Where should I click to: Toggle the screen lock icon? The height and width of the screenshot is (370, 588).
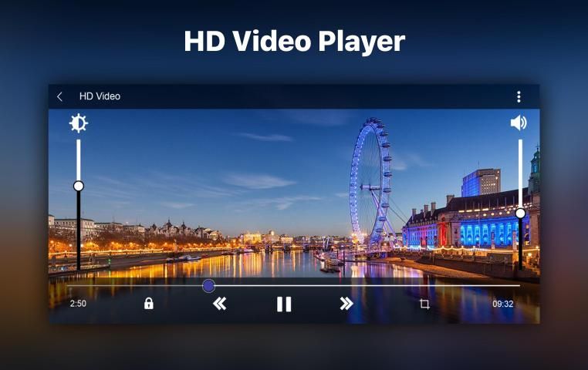point(149,304)
